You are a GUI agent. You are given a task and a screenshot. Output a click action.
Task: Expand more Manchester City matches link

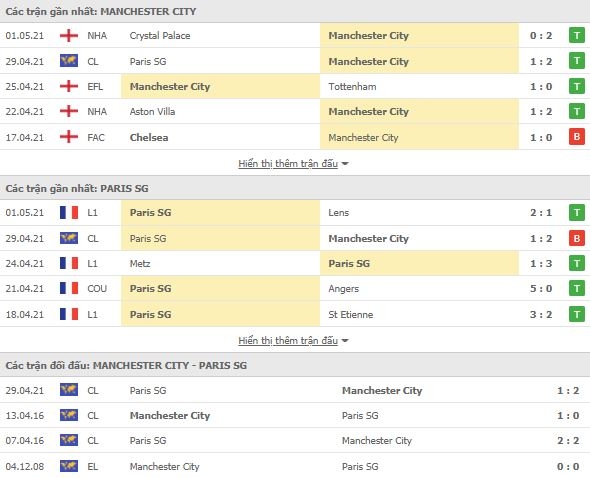click(288, 164)
